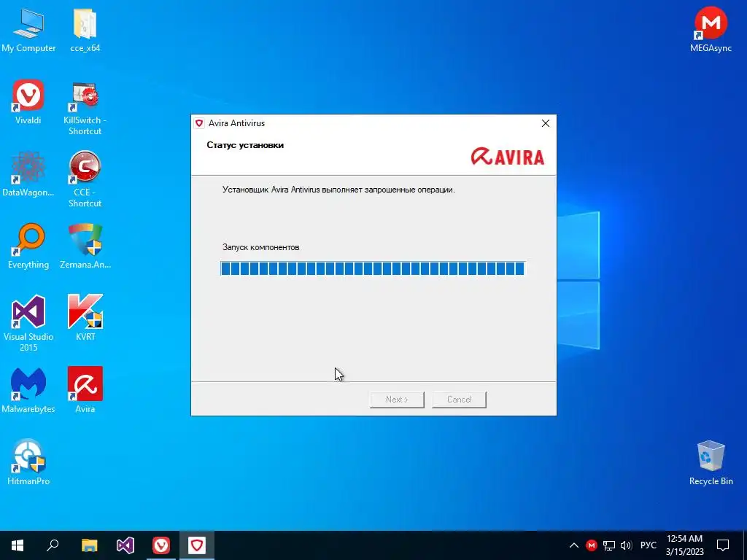
Task: Click the "Статус установки" heading
Action: coord(245,145)
